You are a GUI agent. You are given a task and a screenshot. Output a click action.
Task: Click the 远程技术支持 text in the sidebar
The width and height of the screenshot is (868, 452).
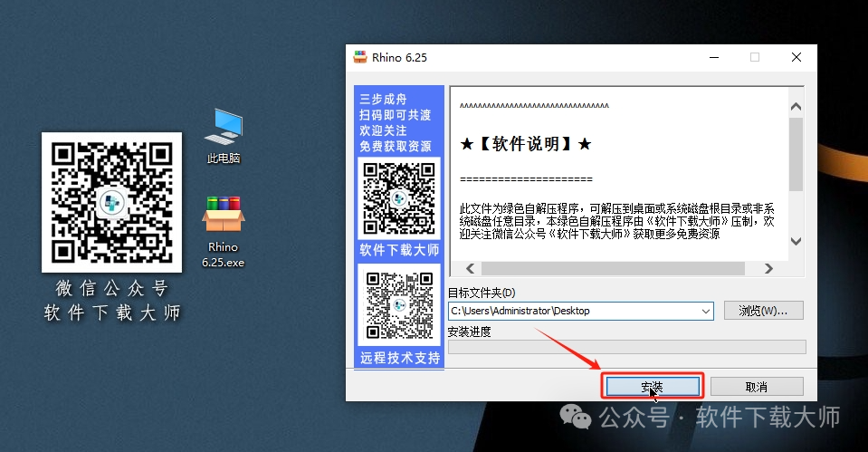tap(400, 358)
